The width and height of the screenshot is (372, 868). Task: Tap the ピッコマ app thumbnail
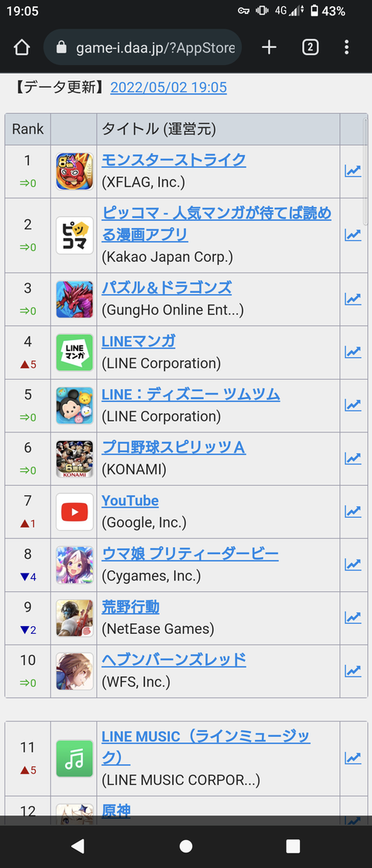click(74, 236)
